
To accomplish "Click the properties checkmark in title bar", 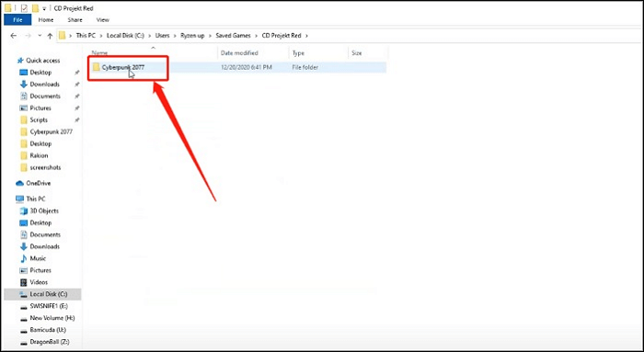I will point(24,7).
